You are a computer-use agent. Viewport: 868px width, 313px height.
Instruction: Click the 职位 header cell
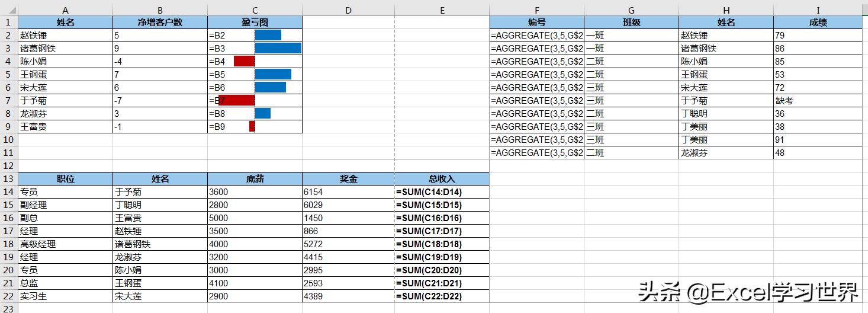coord(65,179)
